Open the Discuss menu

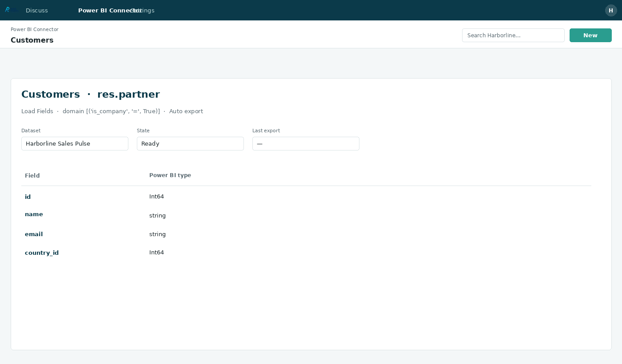(37, 10)
